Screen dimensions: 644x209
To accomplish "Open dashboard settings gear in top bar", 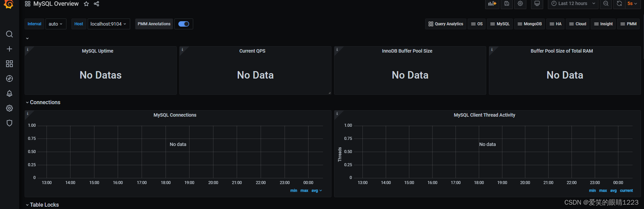I will 520,4.
